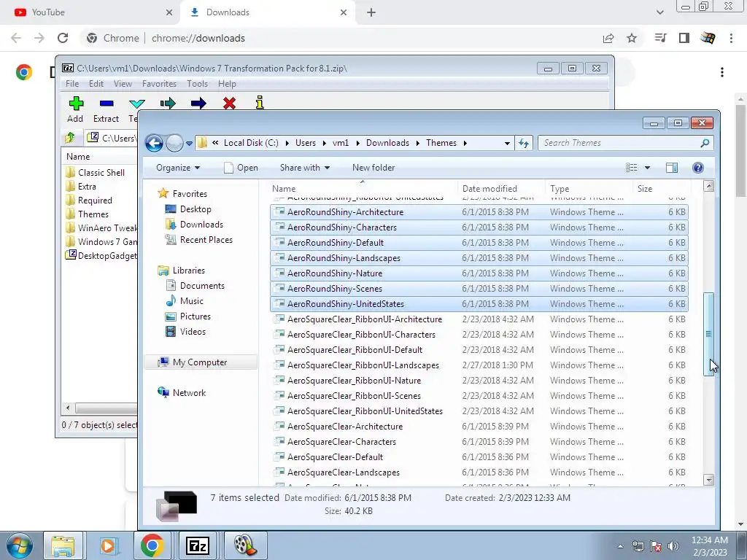The image size is (747, 560).
Task: Click the red Delete X icon in 7-Zip
Action: tap(229, 104)
